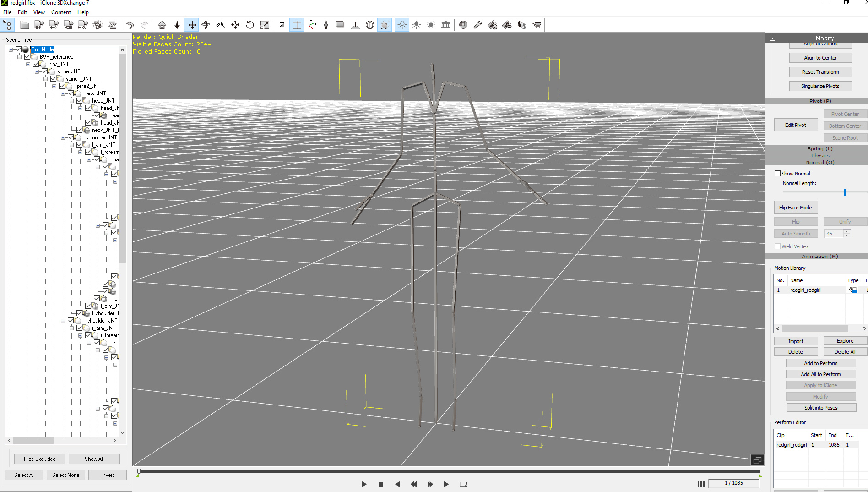This screenshot has height=492, width=868.
Task: Collapse the RootNode tree node
Action: coord(11,49)
